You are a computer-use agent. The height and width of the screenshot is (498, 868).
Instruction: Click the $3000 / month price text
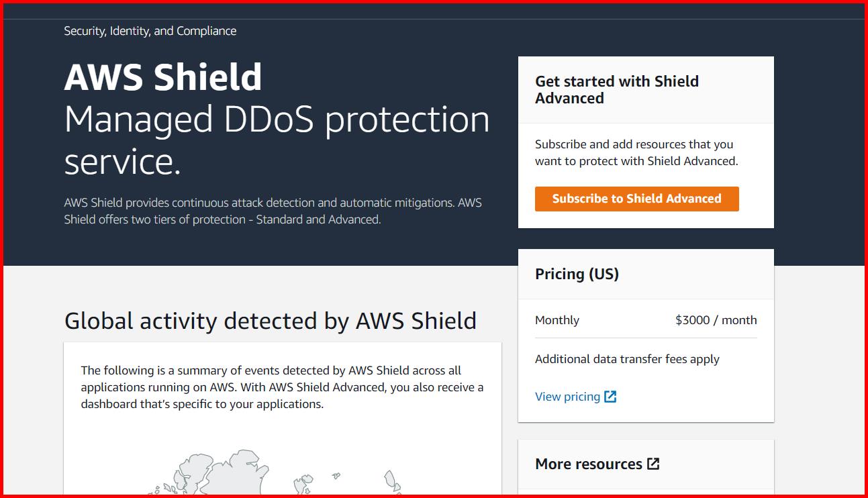pyautogui.click(x=715, y=319)
